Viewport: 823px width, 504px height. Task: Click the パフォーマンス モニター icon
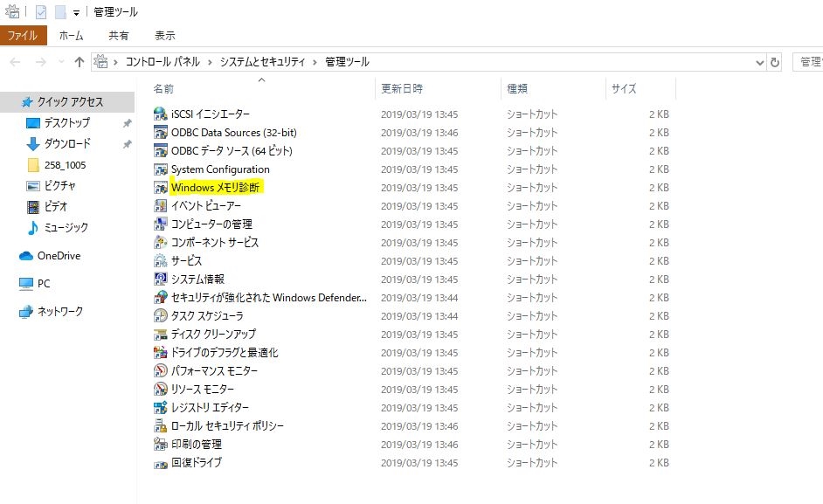pos(160,370)
